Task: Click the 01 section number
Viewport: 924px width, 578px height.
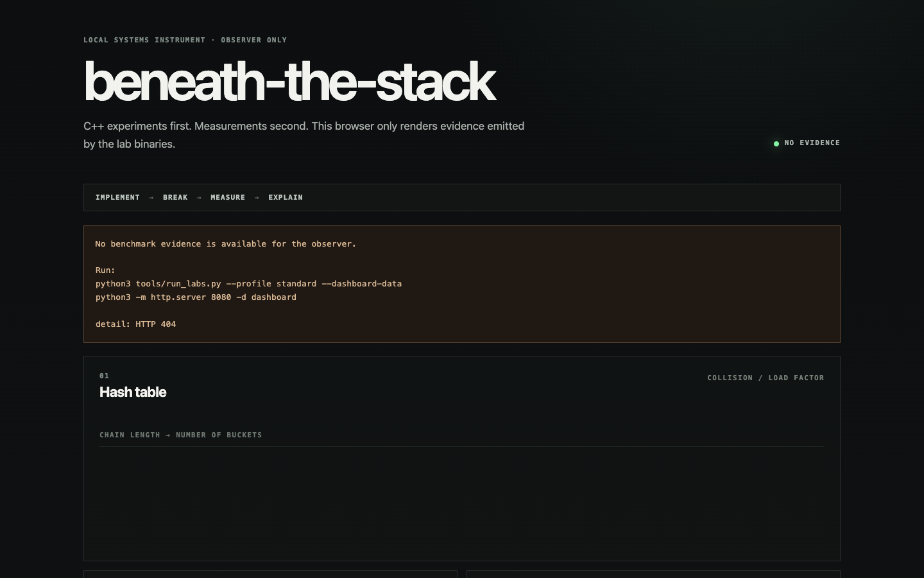Action: click(104, 376)
